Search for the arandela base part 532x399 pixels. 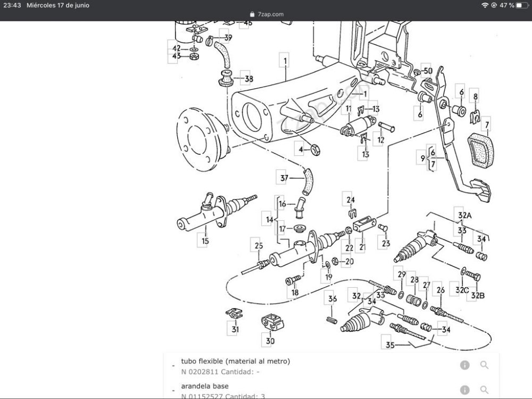click(484, 390)
